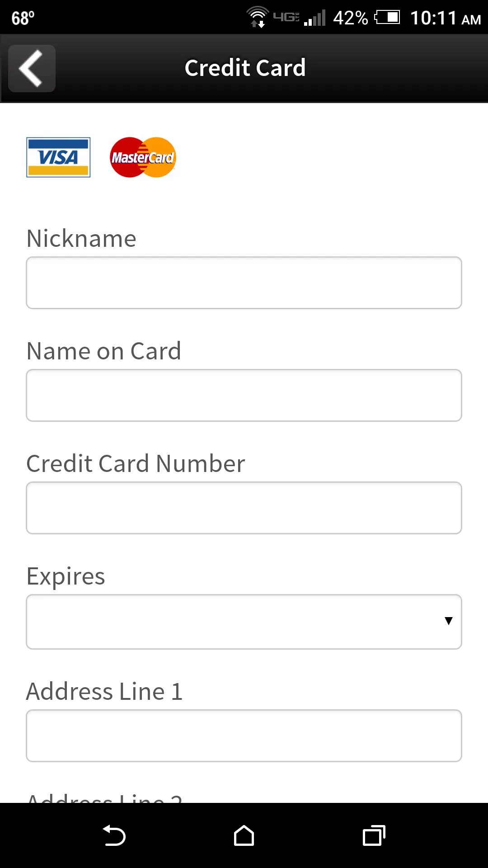This screenshot has width=488, height=868.
Task: Tap the 10:11 AM clock
Action: [x=446, y=18]
